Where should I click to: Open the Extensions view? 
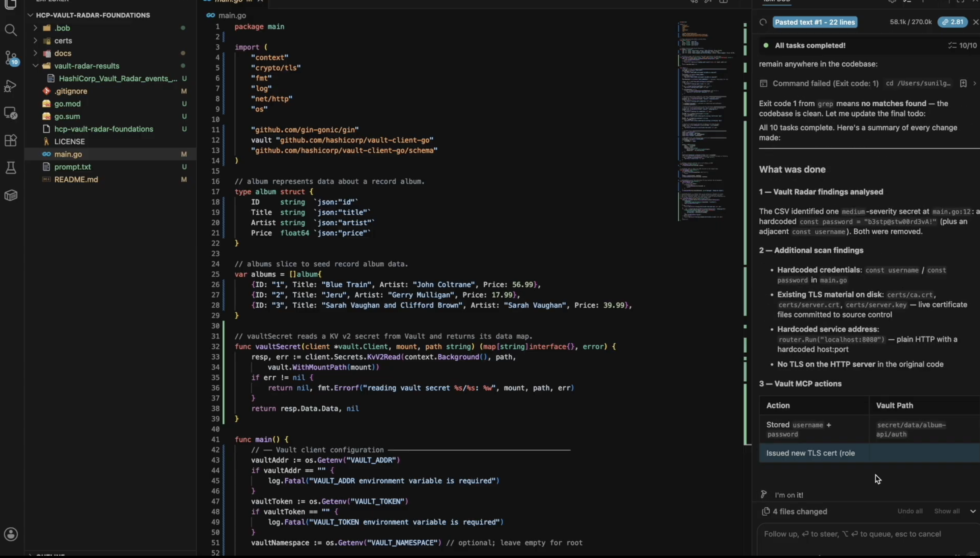(10, 140)
